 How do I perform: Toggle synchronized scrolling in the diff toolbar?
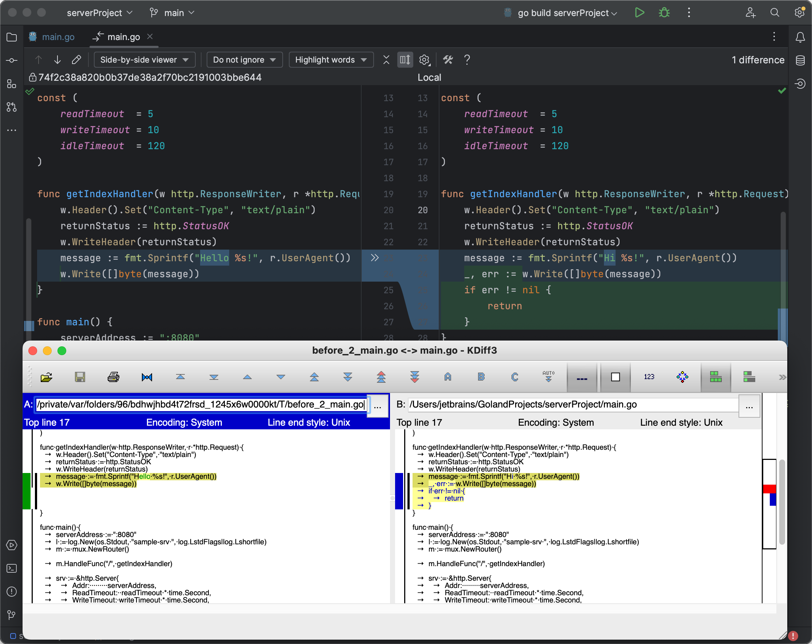(x=405, y=60)
